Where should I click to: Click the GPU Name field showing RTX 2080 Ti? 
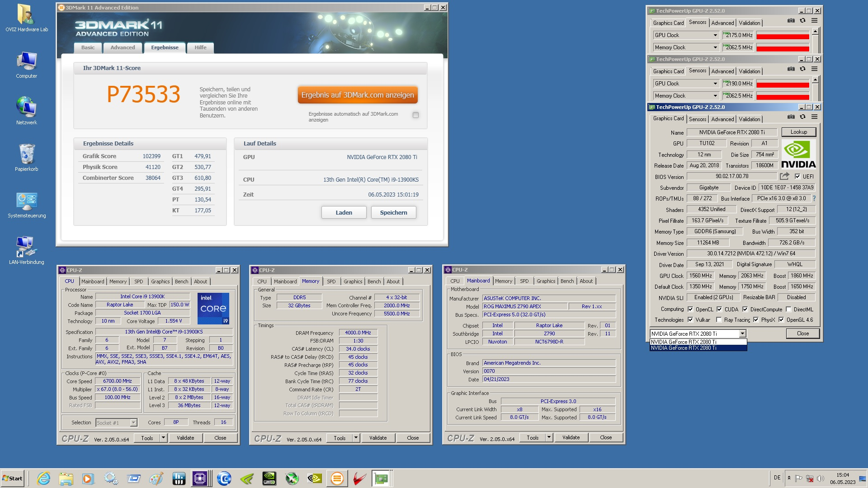[x=732, y=132]
